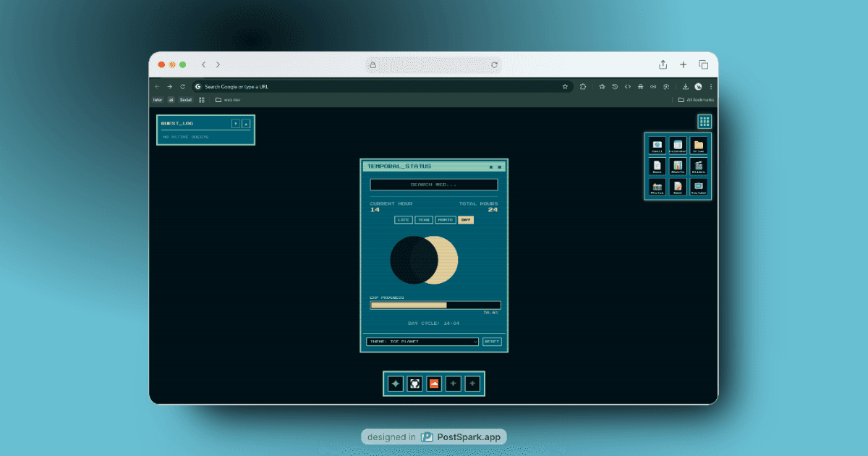Open the THEME: ICE PLANET dropdown
This screenshot has width=868, height=456.
pyautogui.click(x=422, y=341)
